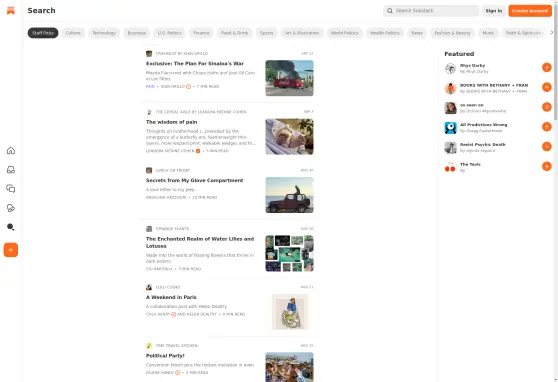Select the Search magnifier in sidebar
Image resolution: width=558 pixels, height=382 pixels.
[11, 227]
